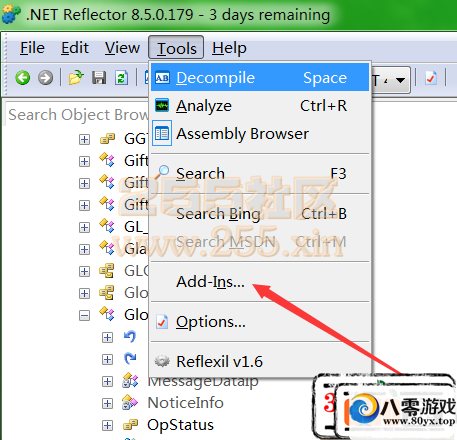This screenshot has height=440, width=457.
Task: Open the Help menu
Action: [229, 48]
